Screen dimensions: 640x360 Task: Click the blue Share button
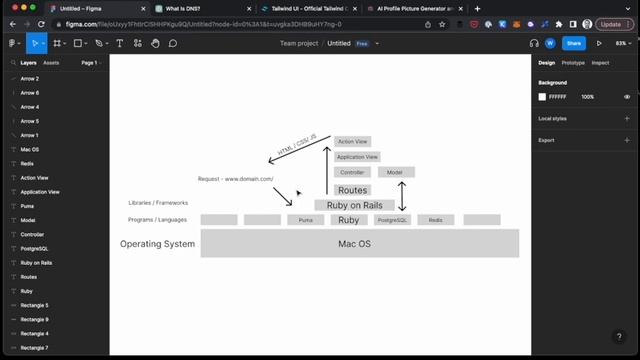(573, 43)
